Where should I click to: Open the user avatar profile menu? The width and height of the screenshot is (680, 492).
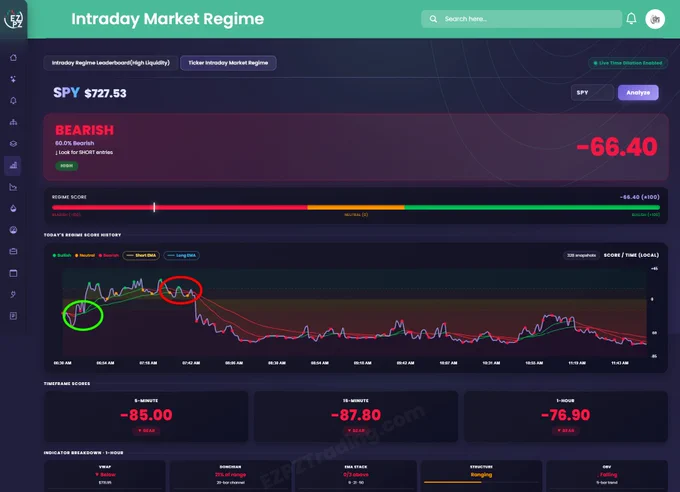(x=655, y=19)
